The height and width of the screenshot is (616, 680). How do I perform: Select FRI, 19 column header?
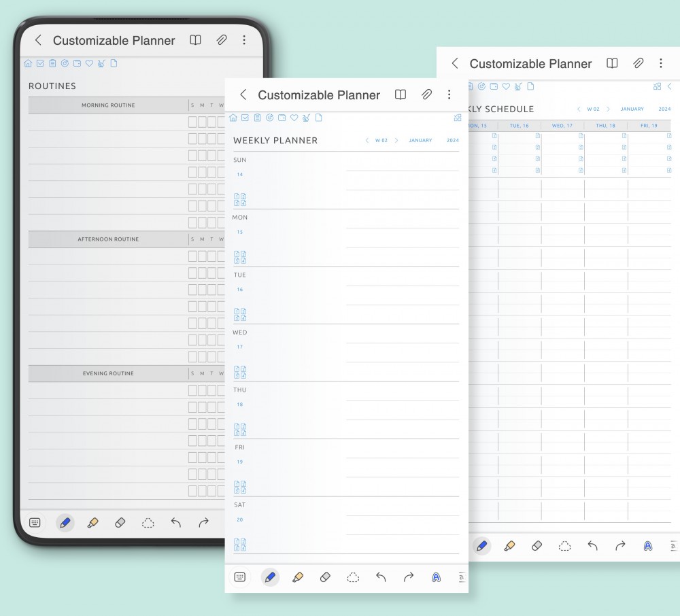coord(649,126)
